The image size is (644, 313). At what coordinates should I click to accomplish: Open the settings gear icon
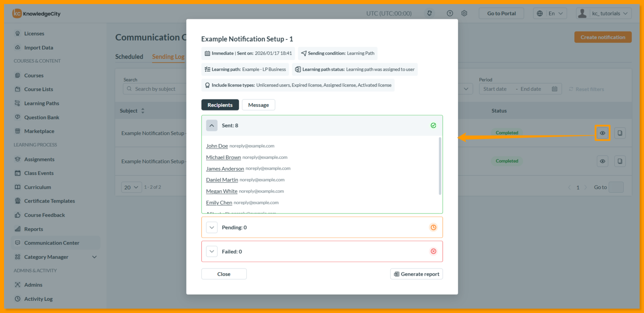point(464,13)
